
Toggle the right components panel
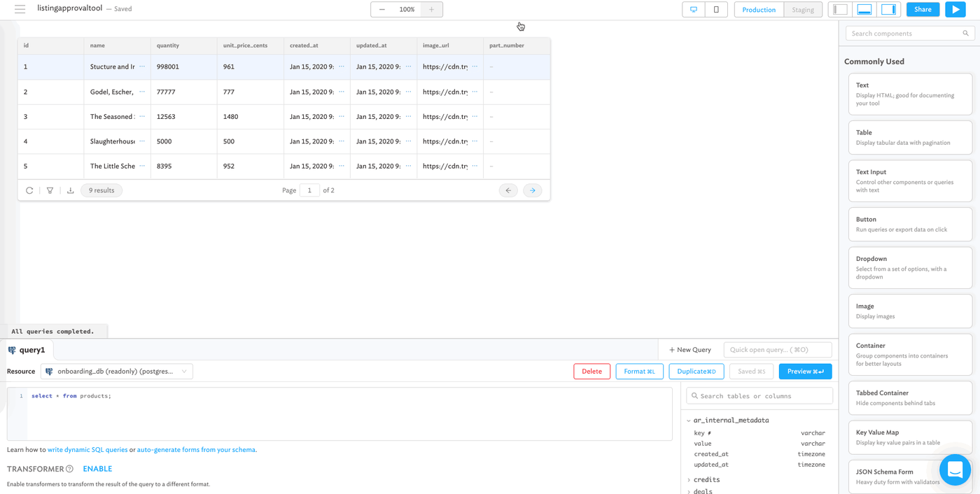[x=888, y=10]
